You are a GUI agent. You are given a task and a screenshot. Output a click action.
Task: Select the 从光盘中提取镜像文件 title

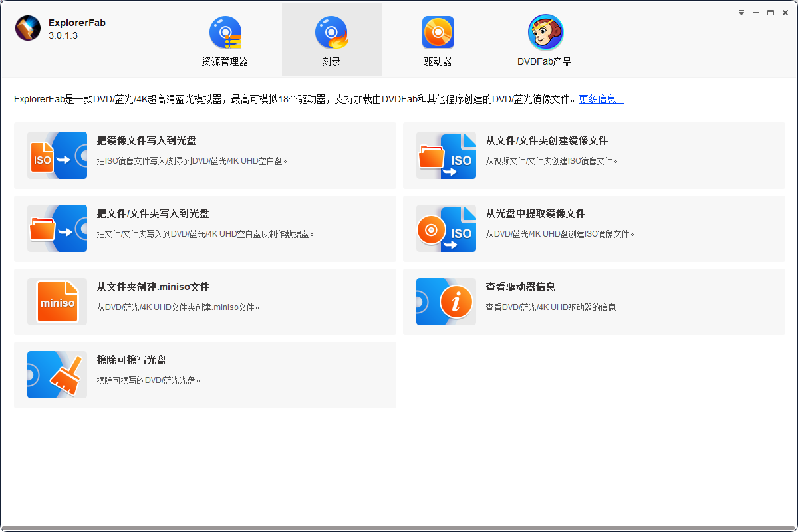coord(535,214)
